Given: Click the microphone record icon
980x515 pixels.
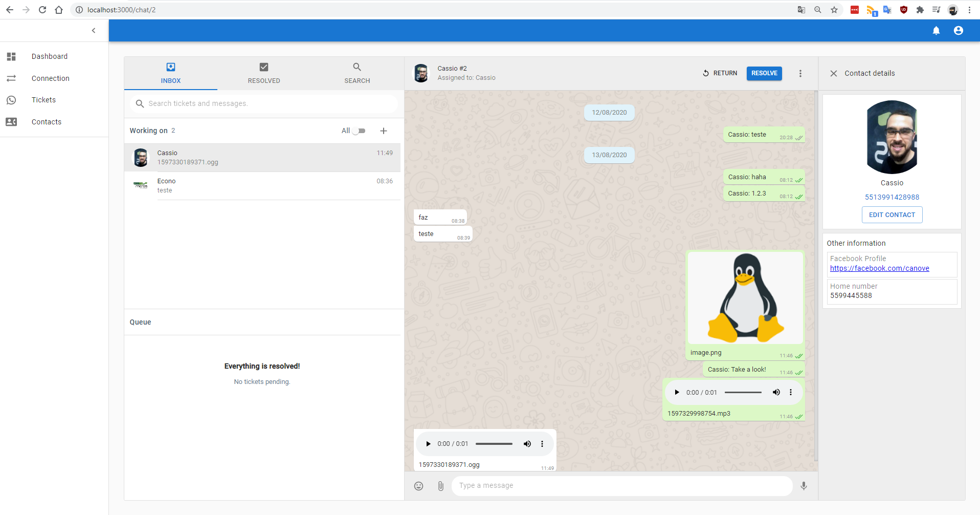Looking at the screenshot, I should (x=804, y=486).
